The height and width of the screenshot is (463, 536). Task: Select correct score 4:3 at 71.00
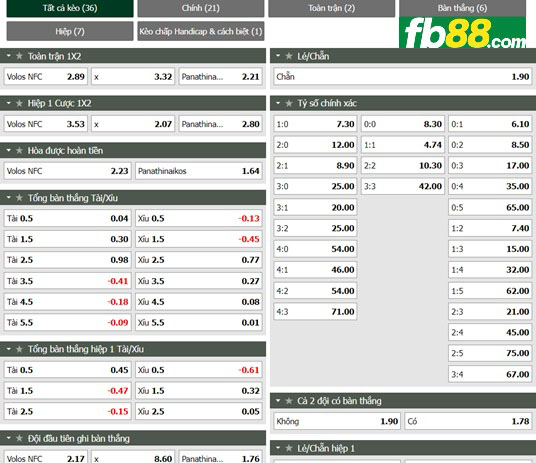point(315,312)
